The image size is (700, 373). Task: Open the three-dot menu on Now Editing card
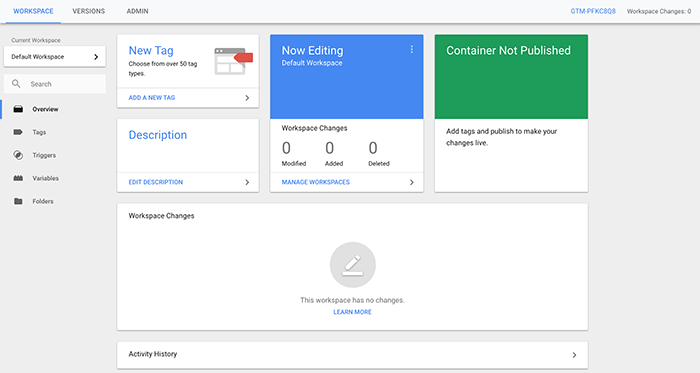click(x=412, y=50)
